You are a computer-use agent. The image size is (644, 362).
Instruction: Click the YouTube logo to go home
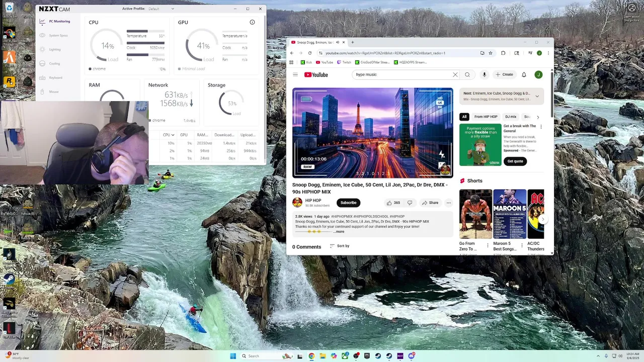[x=316, y=74]
